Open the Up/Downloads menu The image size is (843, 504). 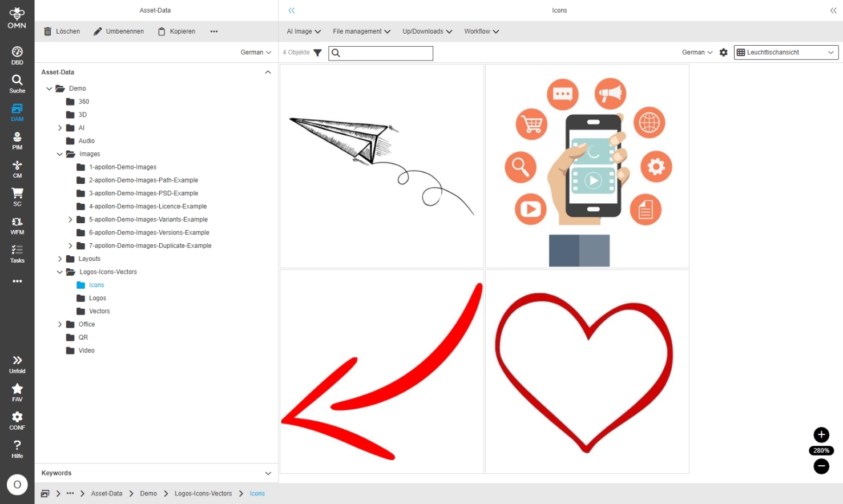click(427, 31)
